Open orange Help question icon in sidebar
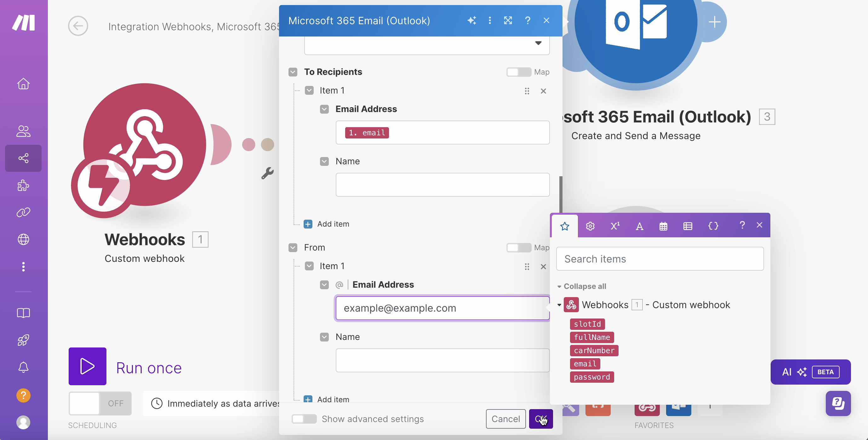This screenshot has height=440, width=868. 23,395
